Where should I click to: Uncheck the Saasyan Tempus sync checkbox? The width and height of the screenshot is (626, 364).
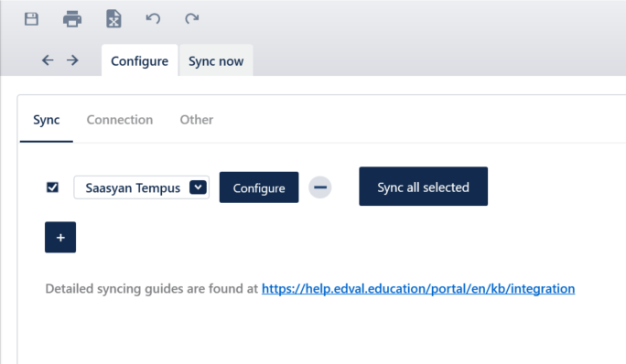point(52,187)
